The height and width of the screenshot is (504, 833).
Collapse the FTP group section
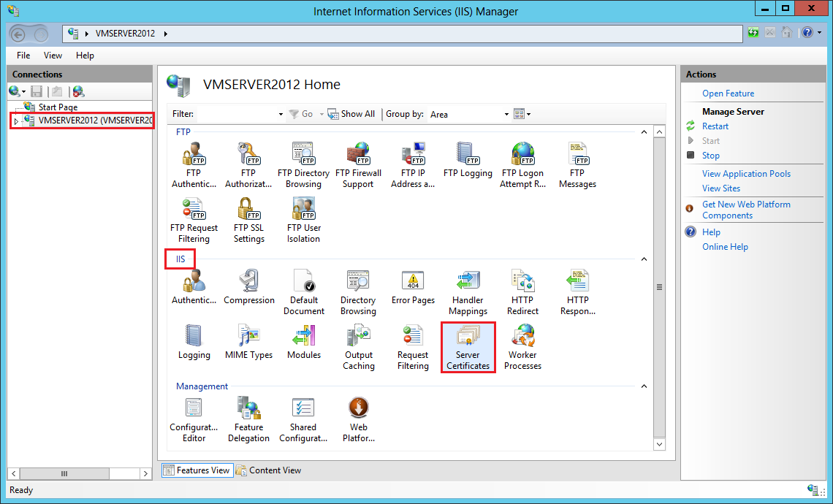644,132
